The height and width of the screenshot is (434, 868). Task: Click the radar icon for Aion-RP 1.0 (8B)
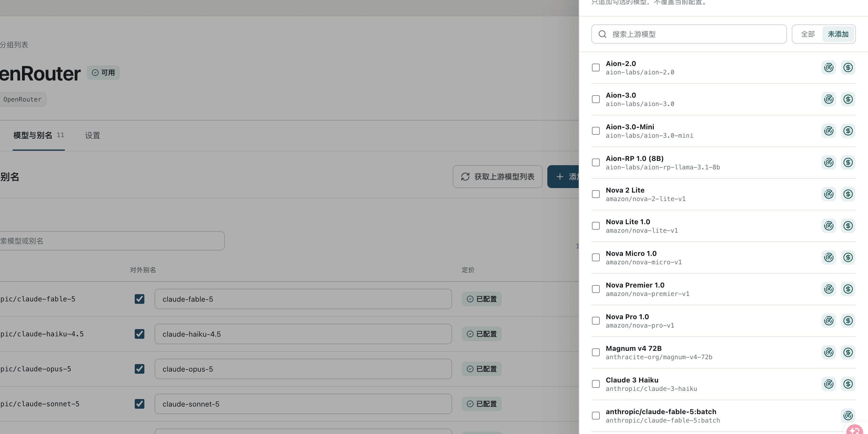(829, 162)
